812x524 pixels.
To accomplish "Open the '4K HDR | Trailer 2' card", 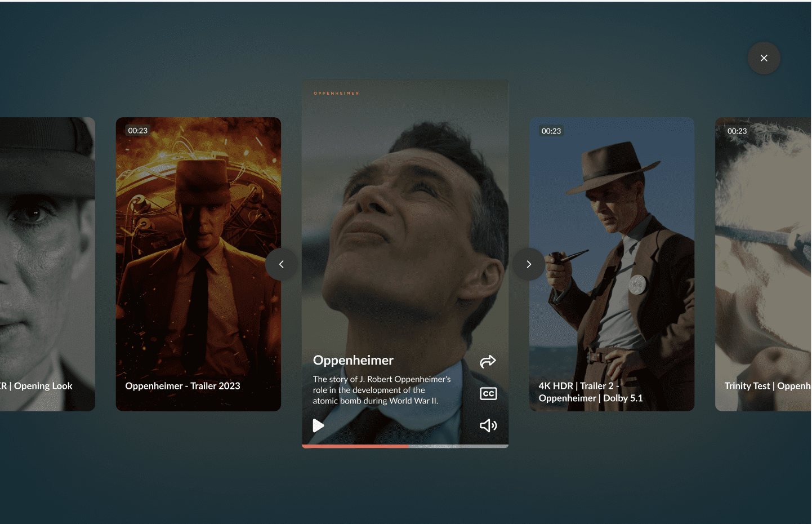I will [612, 264].
